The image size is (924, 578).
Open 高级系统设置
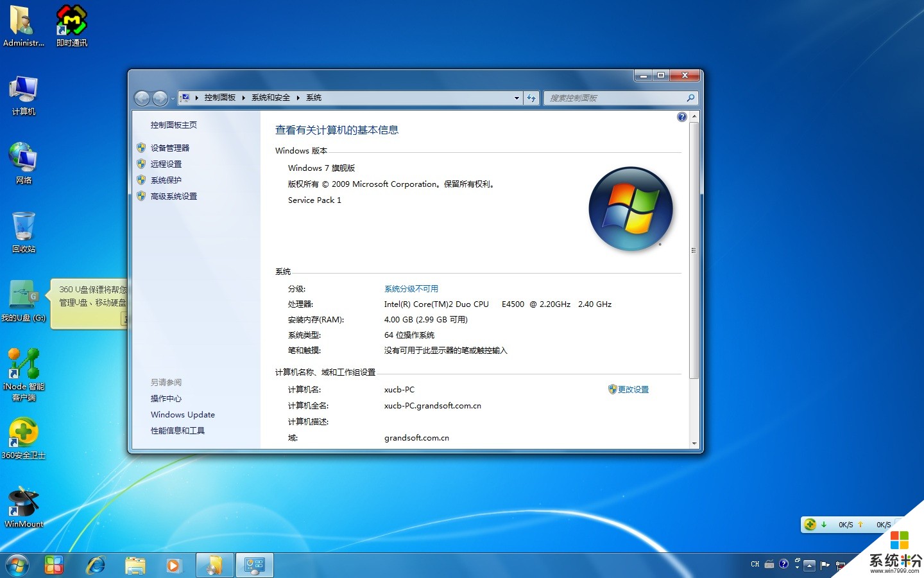pyautogui.click(x=174, y=196)
